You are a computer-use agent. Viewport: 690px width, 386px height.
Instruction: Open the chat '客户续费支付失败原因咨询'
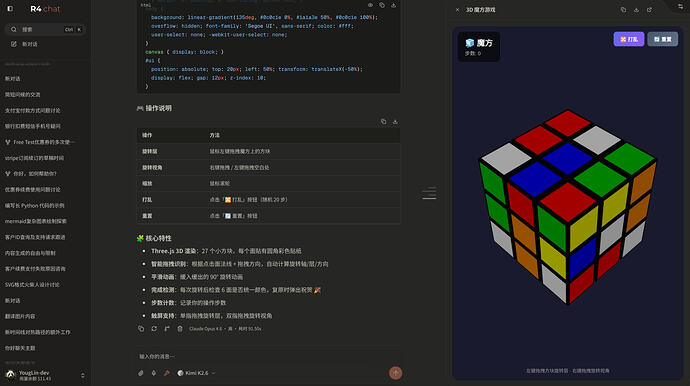coord(35,269)
